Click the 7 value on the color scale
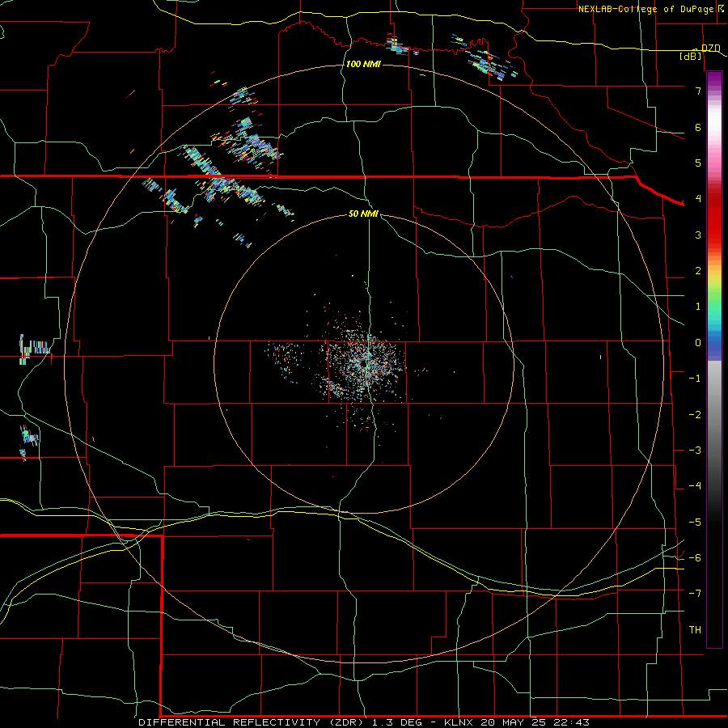 coord(698,91)
